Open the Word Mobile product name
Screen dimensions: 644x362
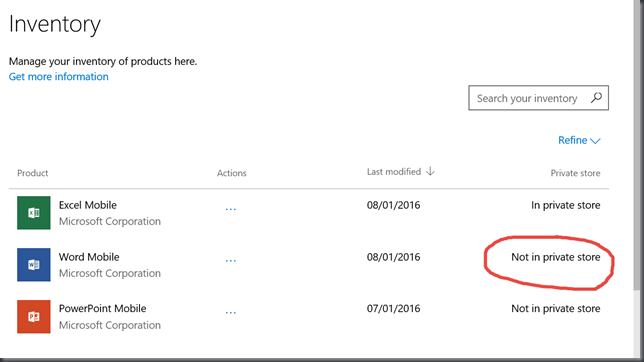tap(89, 257)
